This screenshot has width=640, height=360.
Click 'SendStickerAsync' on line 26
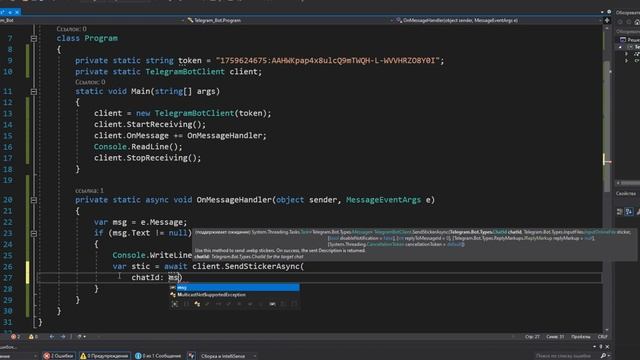pyautogui.click(x=262, y=267)
